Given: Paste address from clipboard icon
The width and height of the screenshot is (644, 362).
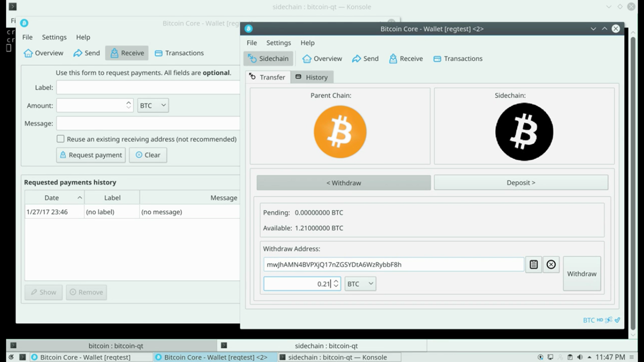Looking at the screenshot, I should 533,264.
